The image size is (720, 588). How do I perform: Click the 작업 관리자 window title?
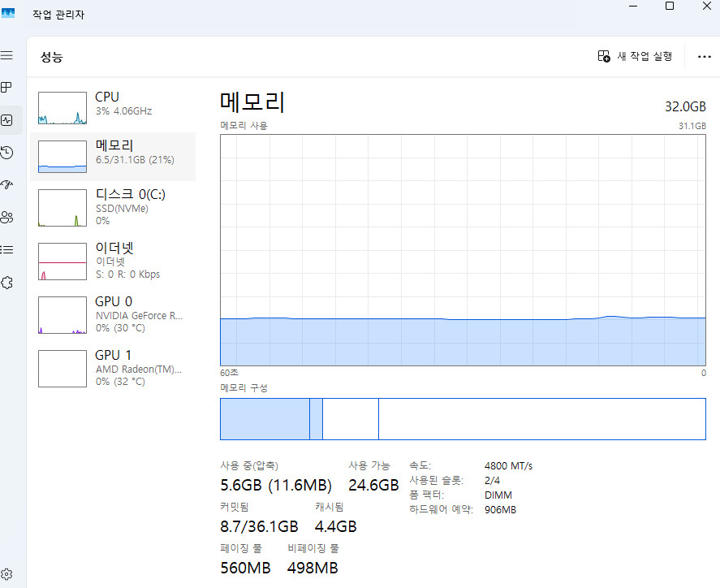click(58, 15)
